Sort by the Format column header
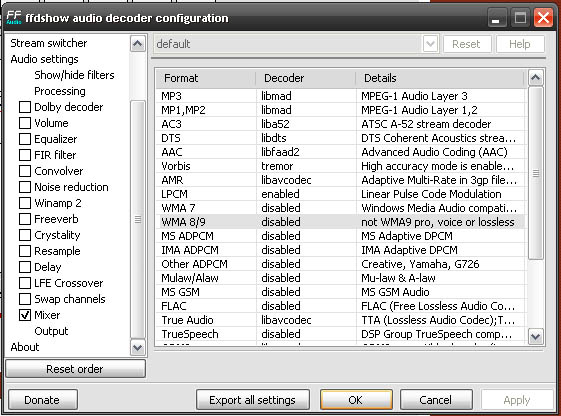Viewport: 561px width, 416px height. (206, 78)
